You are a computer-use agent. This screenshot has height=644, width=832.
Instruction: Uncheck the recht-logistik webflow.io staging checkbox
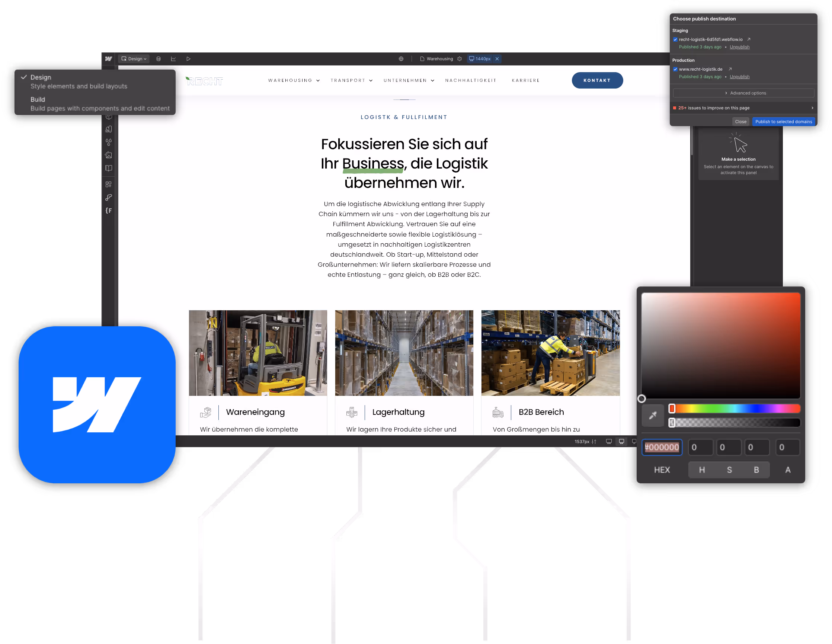pyautogui.click(x=675, y=39)
